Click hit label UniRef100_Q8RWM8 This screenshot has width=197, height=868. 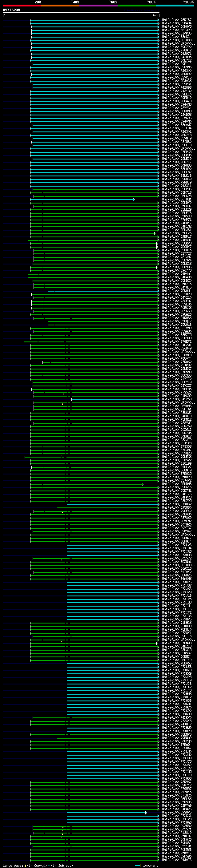pos(177,111)
